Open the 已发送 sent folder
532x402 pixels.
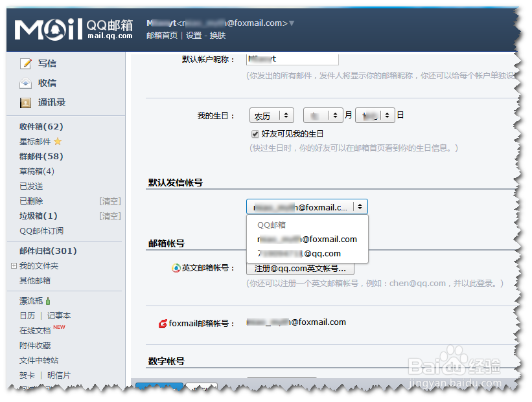(x=31, y=186)
